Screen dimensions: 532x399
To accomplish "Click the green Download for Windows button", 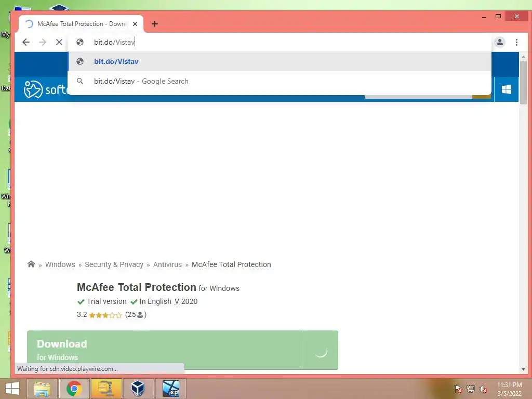I will tap(182, 350).
